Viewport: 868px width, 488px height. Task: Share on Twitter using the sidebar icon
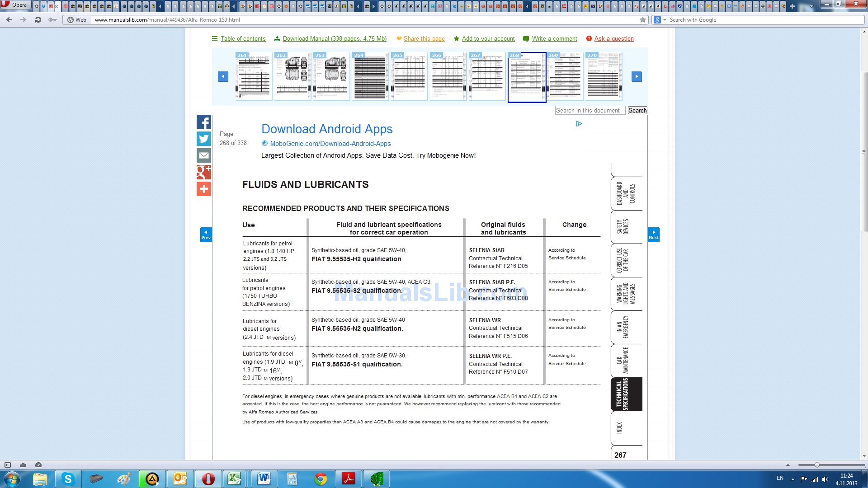(x=204, y=139)
